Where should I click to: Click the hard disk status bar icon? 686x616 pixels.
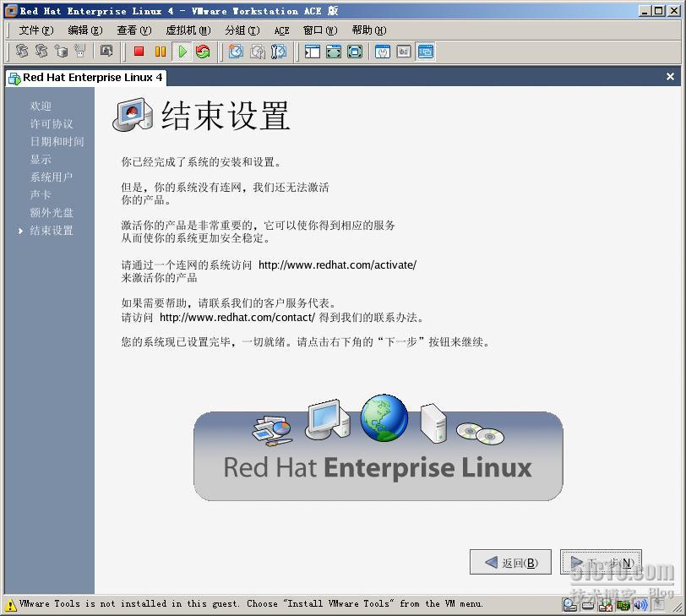588,606
